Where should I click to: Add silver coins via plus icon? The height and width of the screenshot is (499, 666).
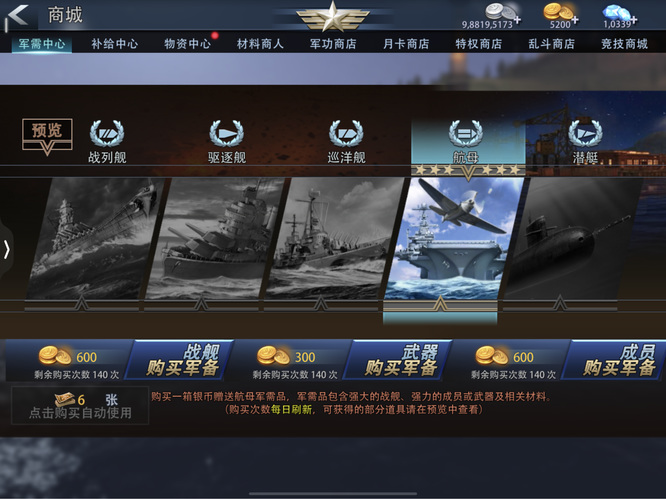[517, 19]
